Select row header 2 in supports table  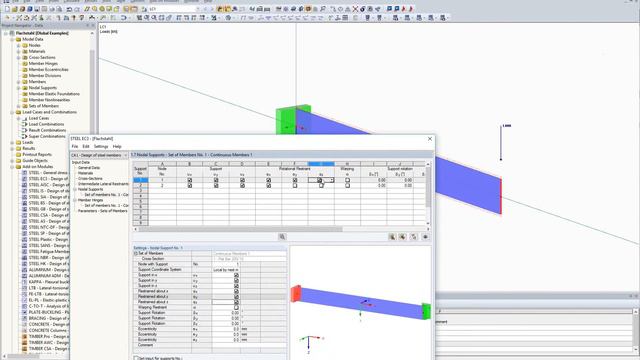[140, 185]
